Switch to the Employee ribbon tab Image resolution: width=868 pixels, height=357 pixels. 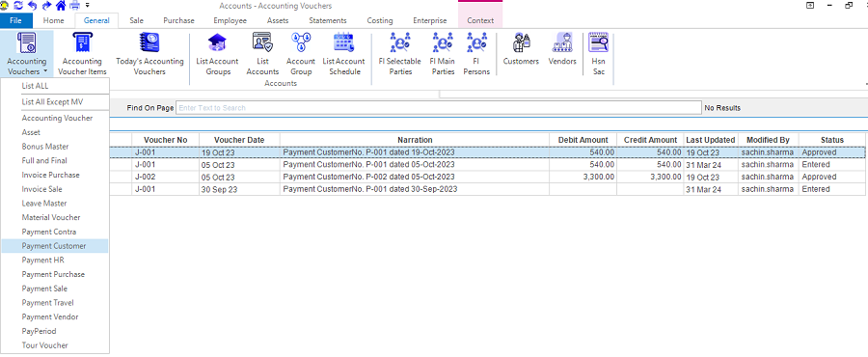[230, 20]
